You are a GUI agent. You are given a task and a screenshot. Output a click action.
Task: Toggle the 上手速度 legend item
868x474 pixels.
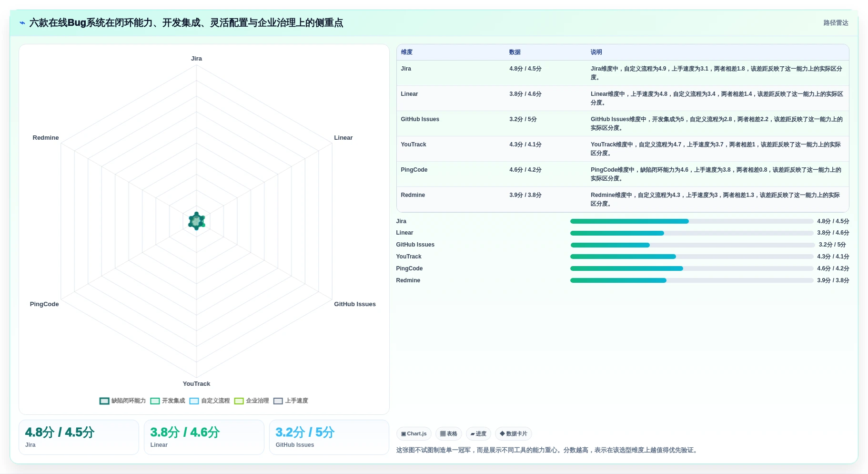click(x=291, y=401)
